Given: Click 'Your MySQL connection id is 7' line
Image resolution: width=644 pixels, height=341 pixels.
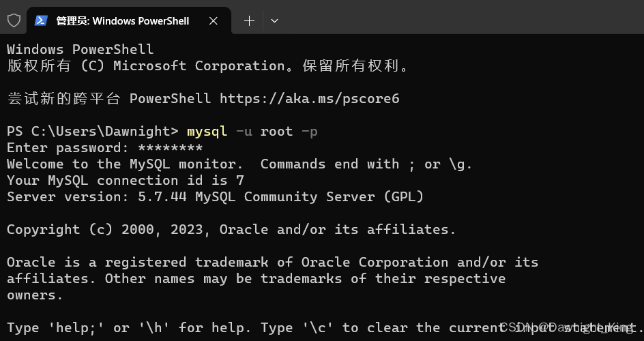Looking at the screenshot, I should click(126, 181).
